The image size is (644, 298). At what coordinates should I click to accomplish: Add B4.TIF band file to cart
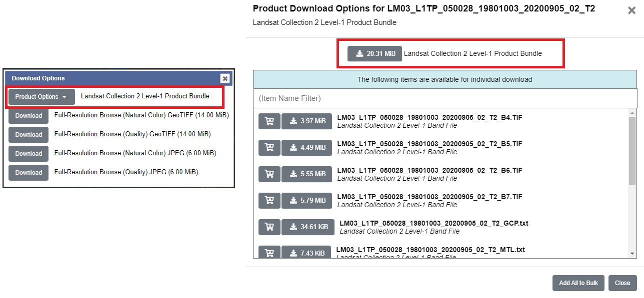click(x=269, y=121)
